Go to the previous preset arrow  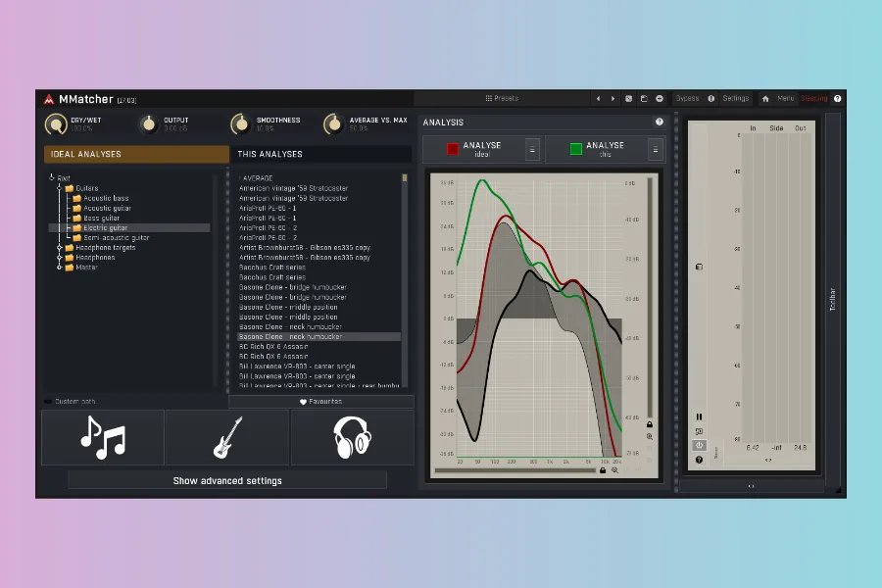point(598,99)
